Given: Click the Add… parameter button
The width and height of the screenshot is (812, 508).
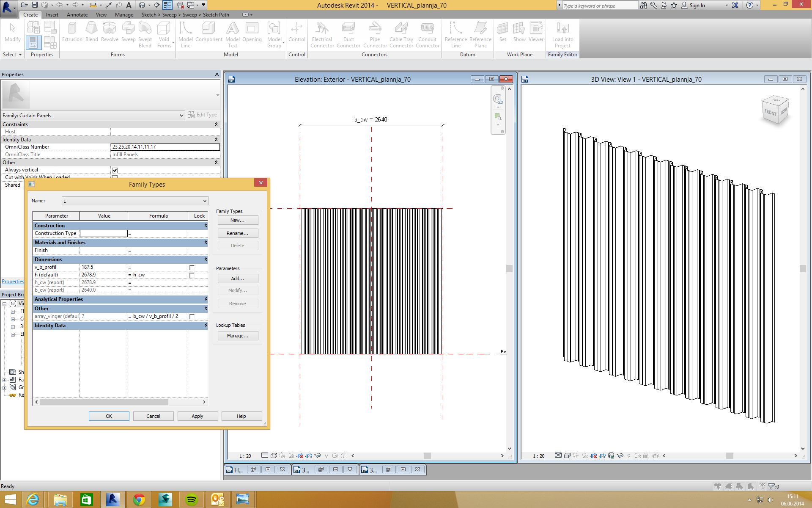Looking at the screenshot, I should [x=238, y=279].
